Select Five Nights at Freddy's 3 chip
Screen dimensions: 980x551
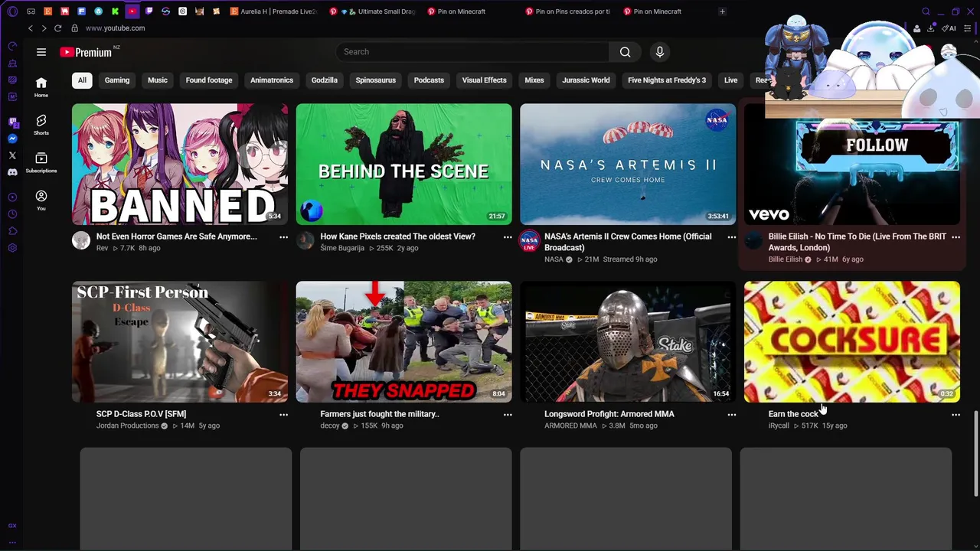click(667, 80)
